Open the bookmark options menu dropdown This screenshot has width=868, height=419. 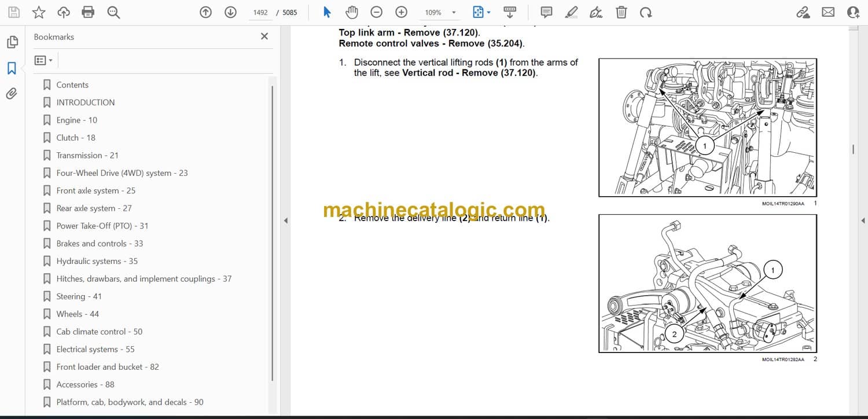43,60
